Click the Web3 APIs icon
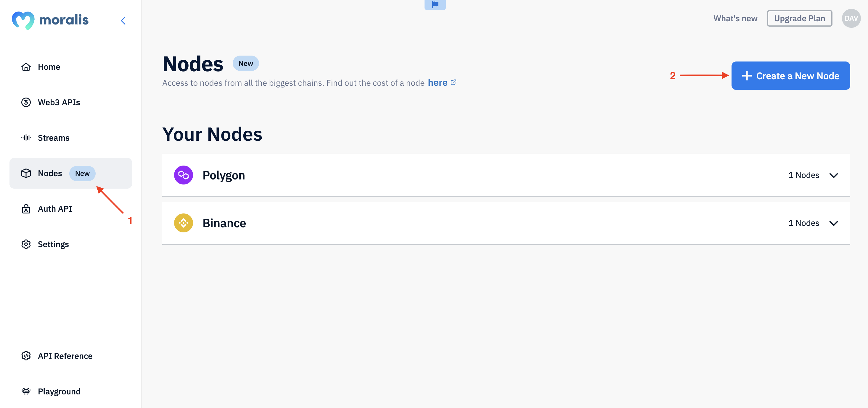 point(25,102)
